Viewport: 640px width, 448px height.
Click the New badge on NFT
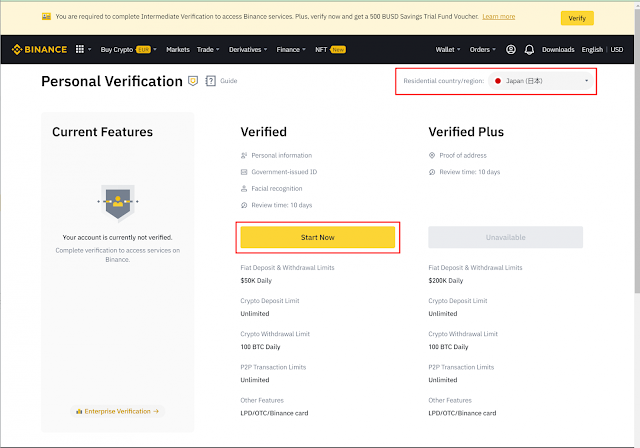pos(338,50)
